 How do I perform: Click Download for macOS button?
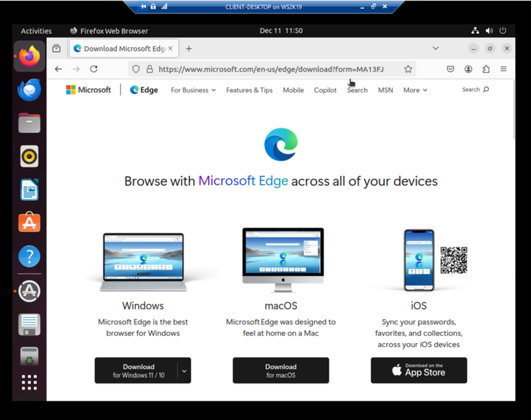pyautogui.click(x=280, y=370)
